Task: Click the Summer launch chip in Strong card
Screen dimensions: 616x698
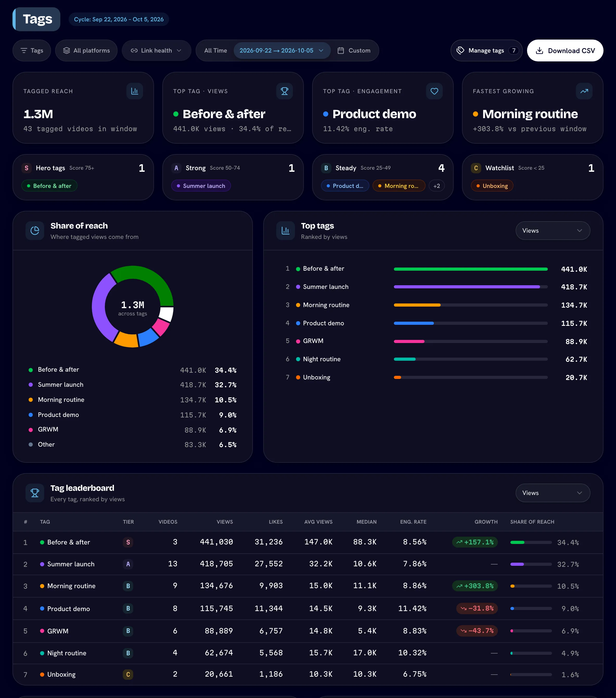Action: [201, 186]
